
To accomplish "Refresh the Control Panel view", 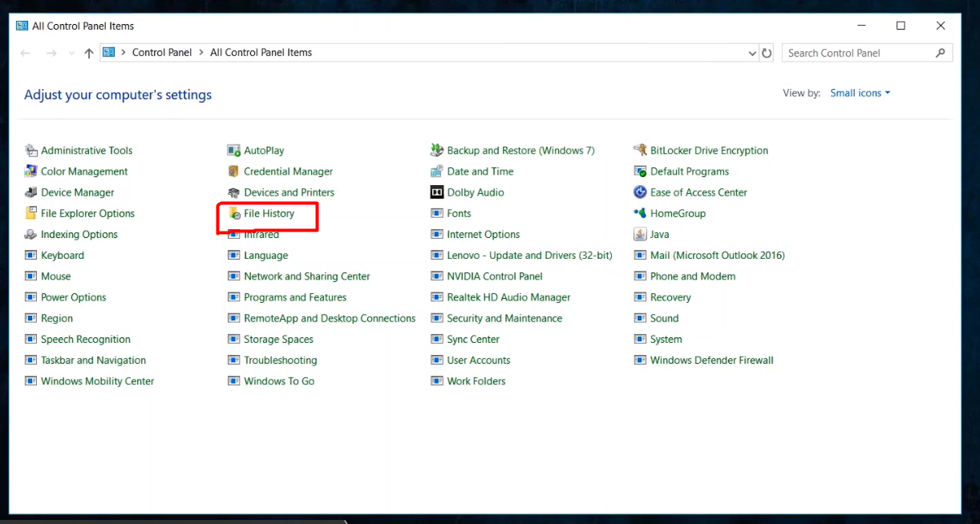I will click(x=767, y=53).
